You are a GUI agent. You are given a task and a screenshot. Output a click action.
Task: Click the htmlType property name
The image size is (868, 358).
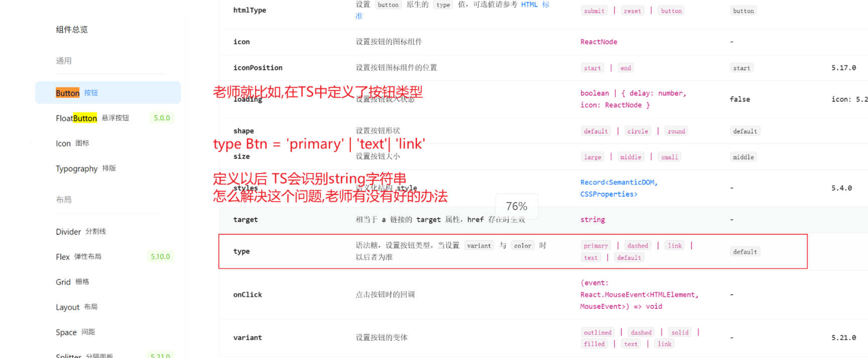tap(250, 10)
